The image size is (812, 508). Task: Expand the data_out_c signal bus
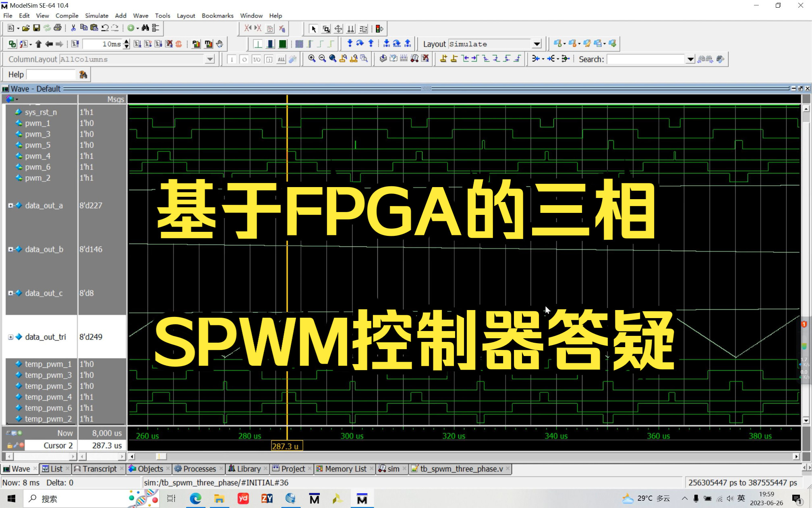click(10, 293)
